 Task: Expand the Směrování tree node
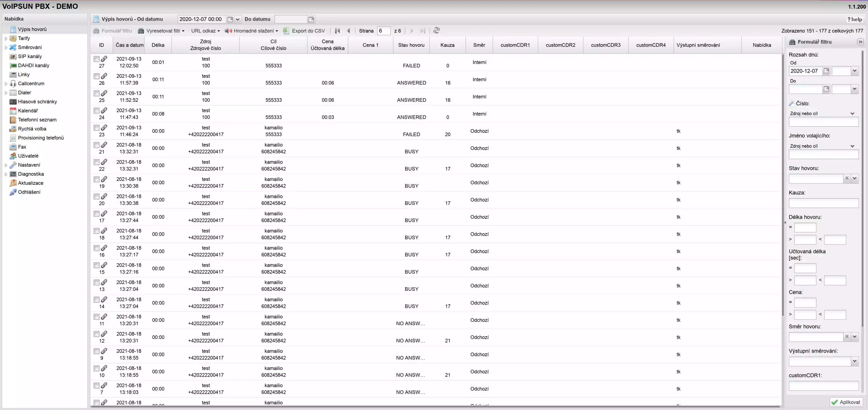click(x=6, y=47)
